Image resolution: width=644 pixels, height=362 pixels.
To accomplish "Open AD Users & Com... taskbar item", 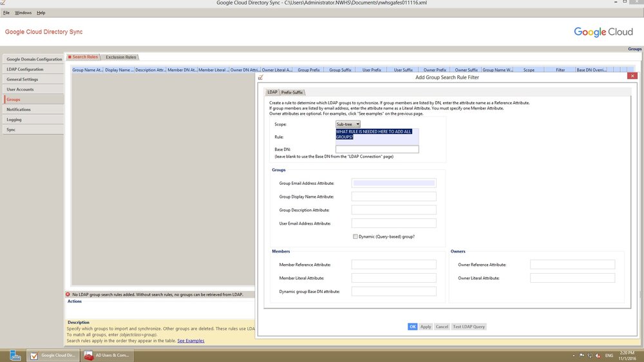I will click(x=107, y=356).
